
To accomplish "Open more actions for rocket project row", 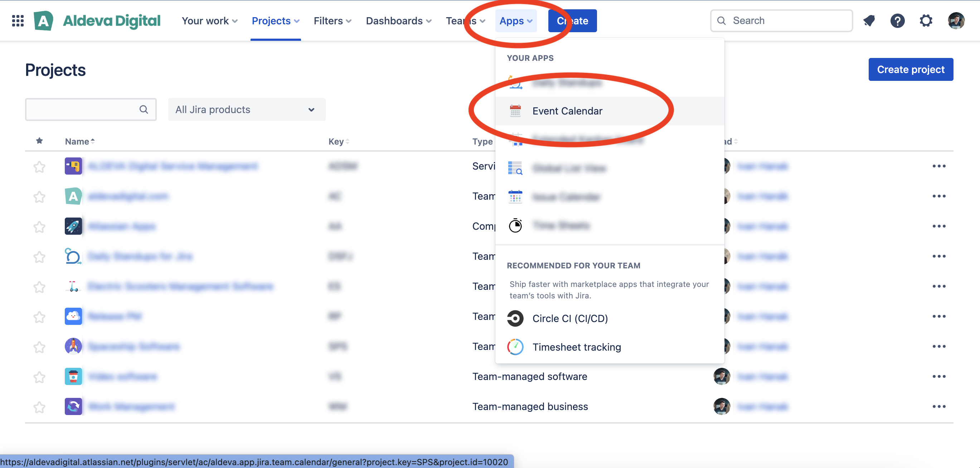I will coord(939,226).
